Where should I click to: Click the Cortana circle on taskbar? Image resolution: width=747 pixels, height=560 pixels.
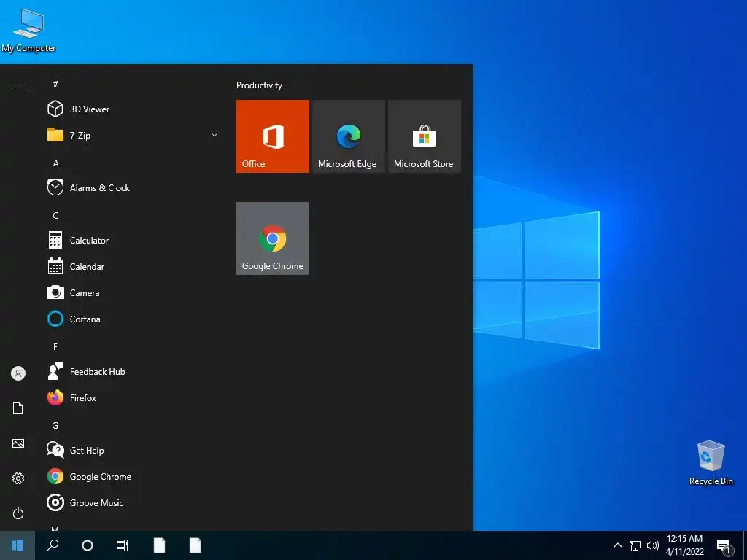(88, 545)
